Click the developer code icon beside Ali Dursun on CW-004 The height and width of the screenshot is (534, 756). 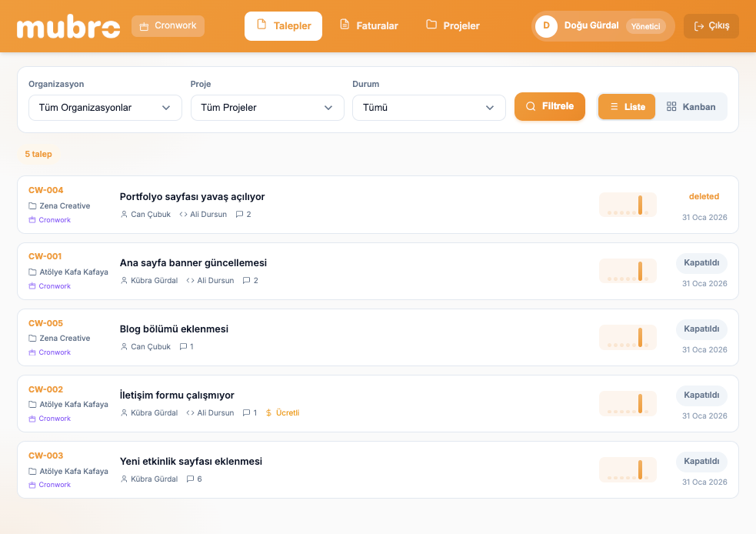pos(183,215)
